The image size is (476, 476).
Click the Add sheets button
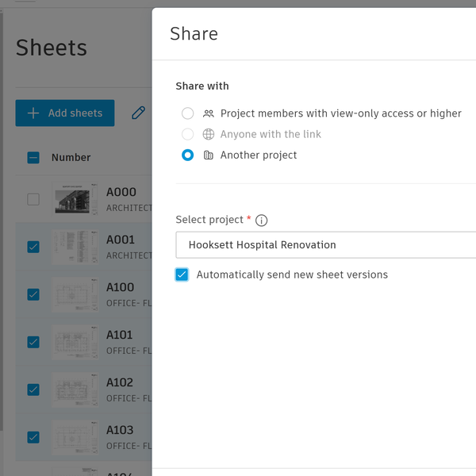[x=65, y=113]
